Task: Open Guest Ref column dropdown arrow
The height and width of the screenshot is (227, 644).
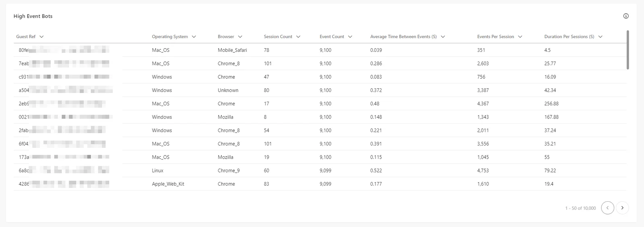Action: 41,37
